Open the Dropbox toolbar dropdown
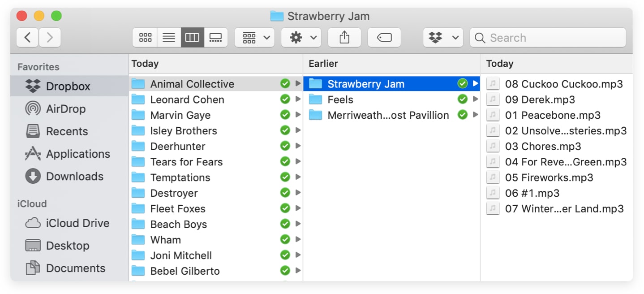Screen dimensions: 644x294 (443, 38)
